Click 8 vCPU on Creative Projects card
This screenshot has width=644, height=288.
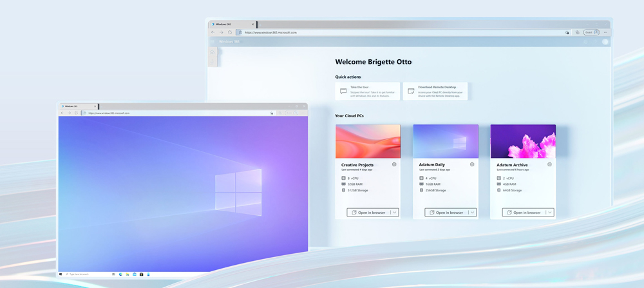[x=353, y=178]
